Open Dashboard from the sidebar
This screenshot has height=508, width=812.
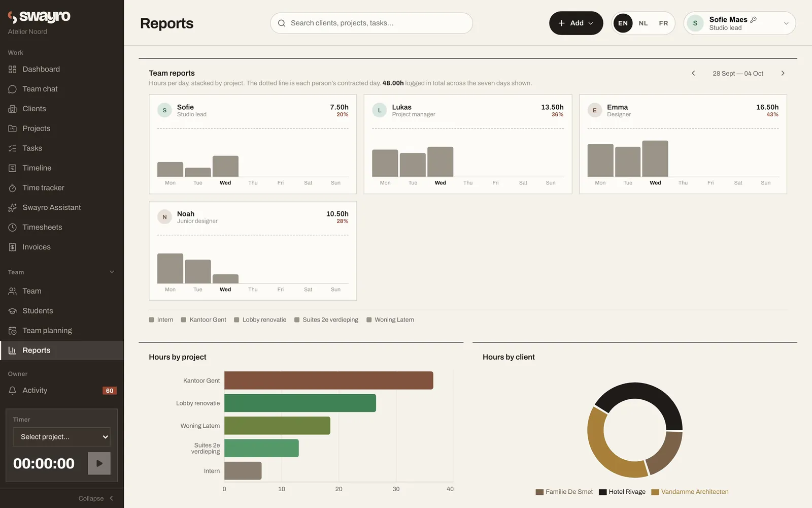(x=62, y=69)
